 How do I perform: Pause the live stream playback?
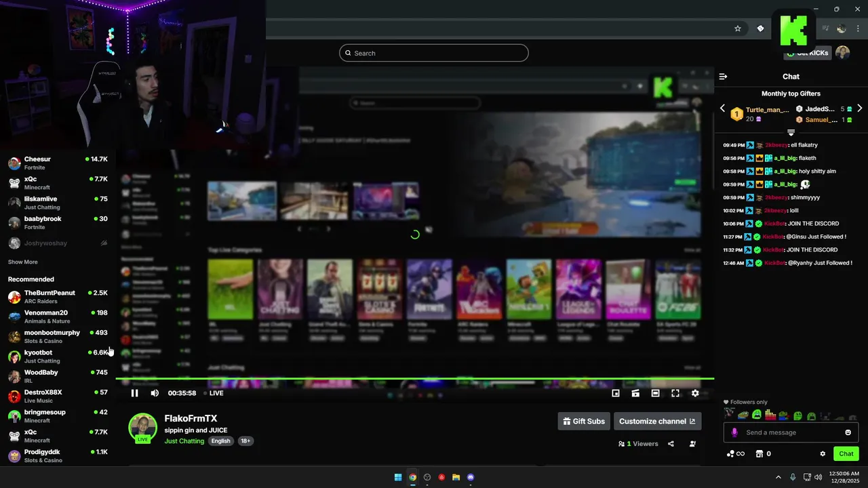134,393
